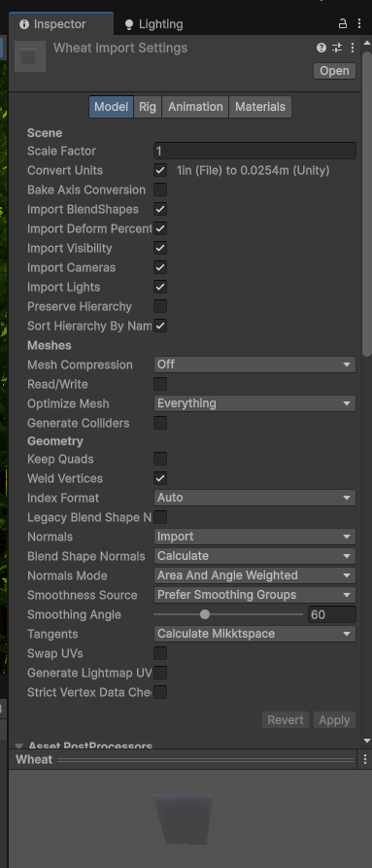Disable Import Lights checkbox

click(160, 287)
